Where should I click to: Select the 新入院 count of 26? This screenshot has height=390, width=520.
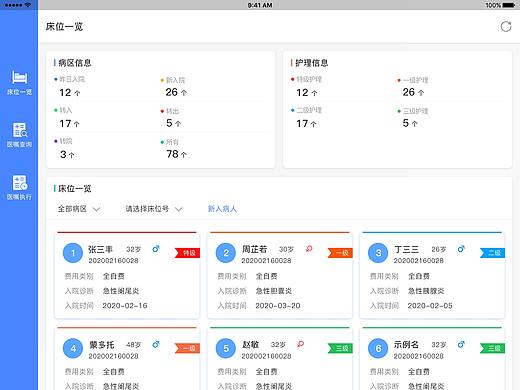pyautogui.click(x=176, y=92)
